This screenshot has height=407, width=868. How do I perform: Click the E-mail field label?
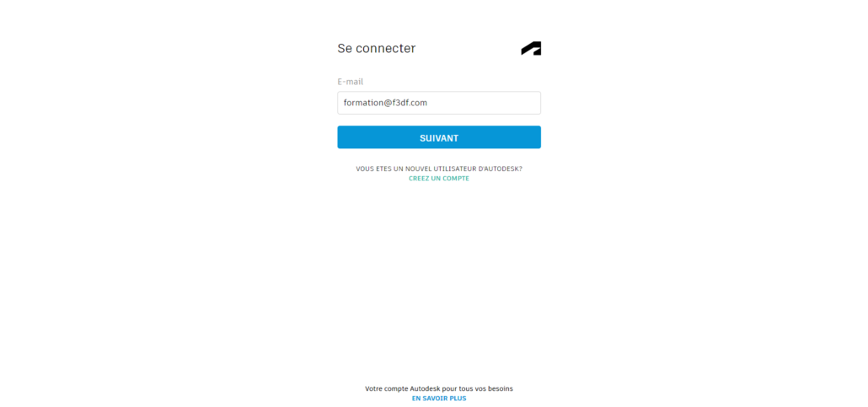[351, 82]
